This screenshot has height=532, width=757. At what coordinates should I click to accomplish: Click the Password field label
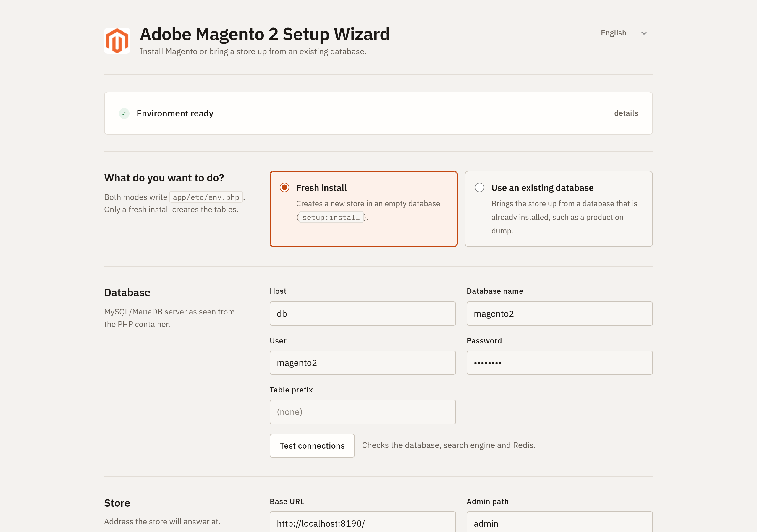(x=484, y=341)
